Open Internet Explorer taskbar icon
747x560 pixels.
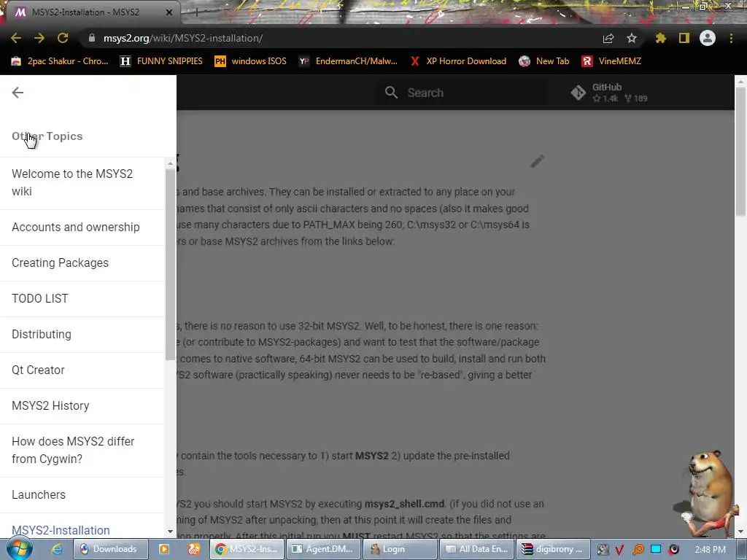coord(57,549)
